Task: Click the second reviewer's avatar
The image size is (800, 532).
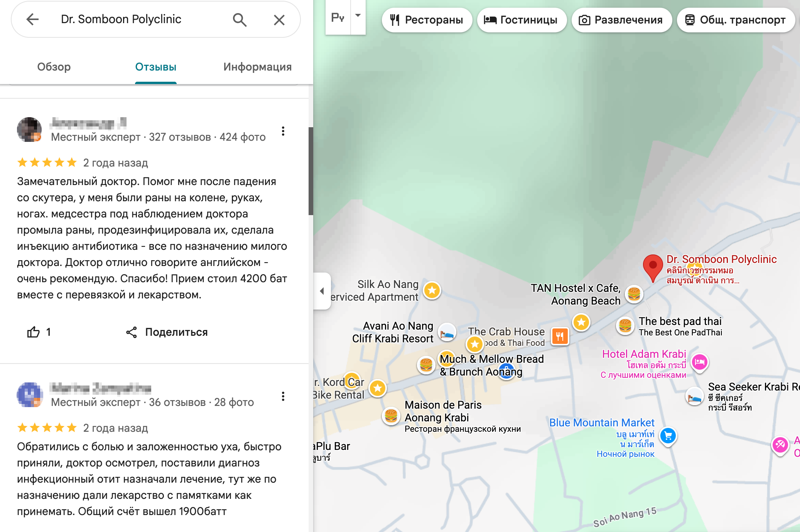Action: coord(29,395)
